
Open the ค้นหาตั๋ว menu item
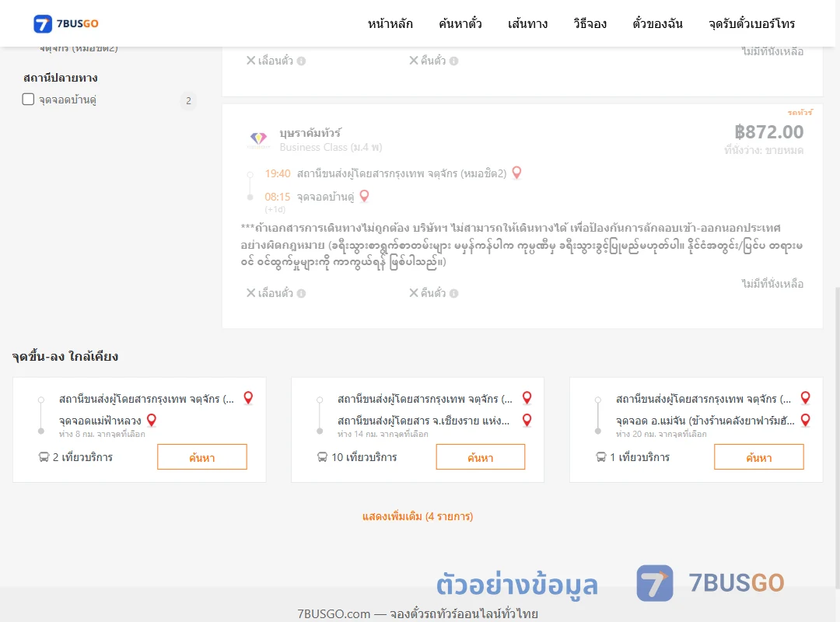[x=460, y=23]
